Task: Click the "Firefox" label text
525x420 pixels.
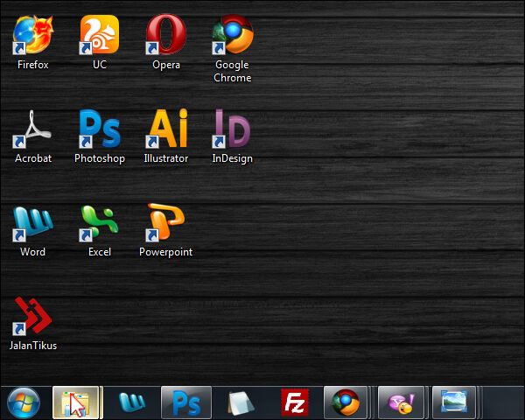Action: coord(33,64)
